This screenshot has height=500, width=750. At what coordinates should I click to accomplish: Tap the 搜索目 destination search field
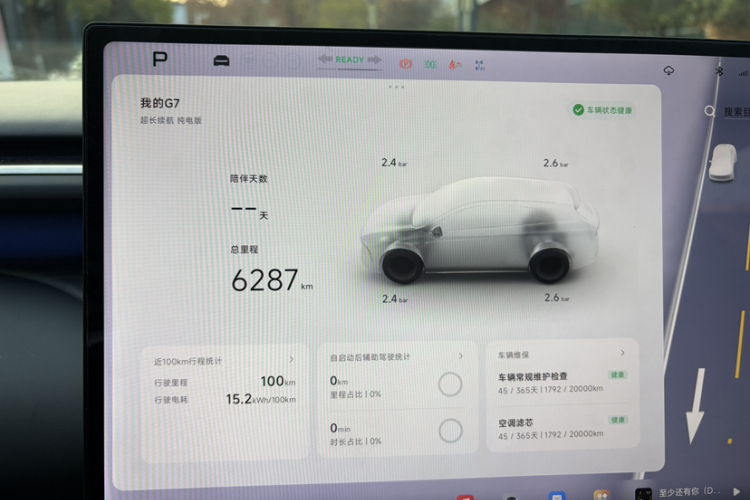[736, 112]
